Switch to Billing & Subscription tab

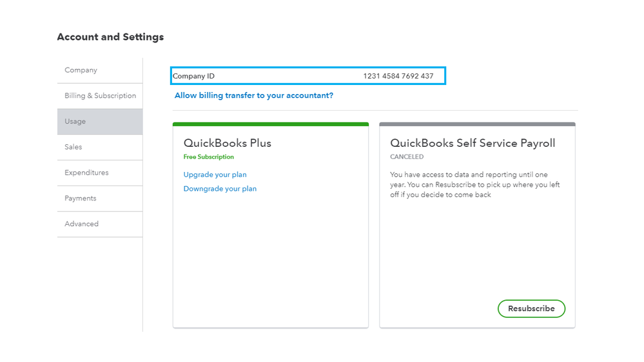point(100,96)
